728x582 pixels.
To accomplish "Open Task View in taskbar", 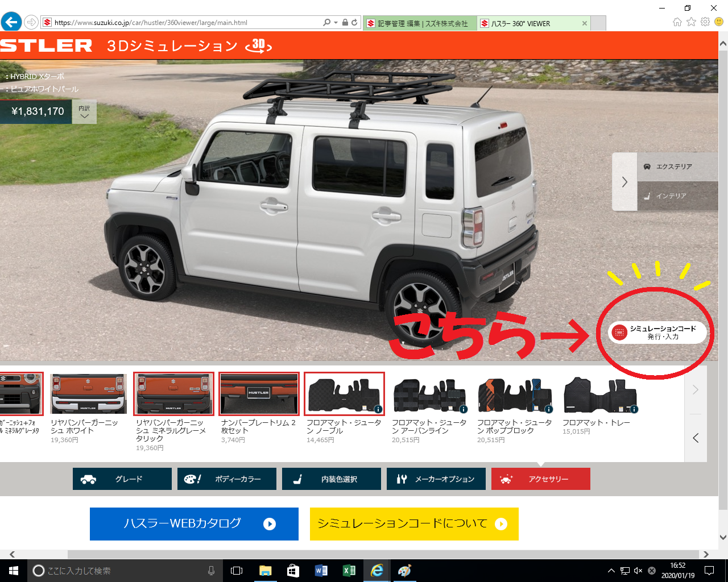I will [237, 571].
